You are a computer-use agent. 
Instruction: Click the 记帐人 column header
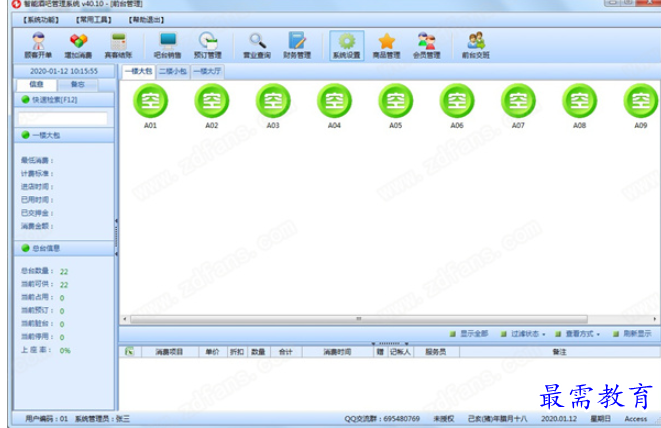pos(400,352)
